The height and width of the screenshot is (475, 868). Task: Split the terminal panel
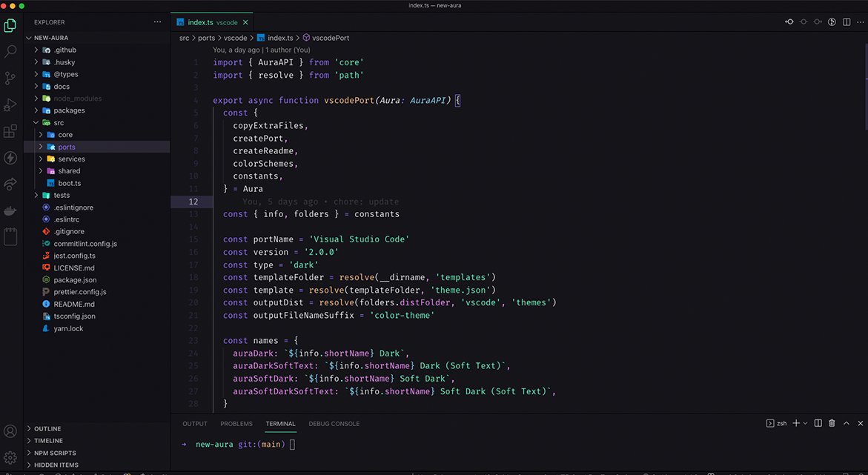pyautogui.click(x=818, y=424)
